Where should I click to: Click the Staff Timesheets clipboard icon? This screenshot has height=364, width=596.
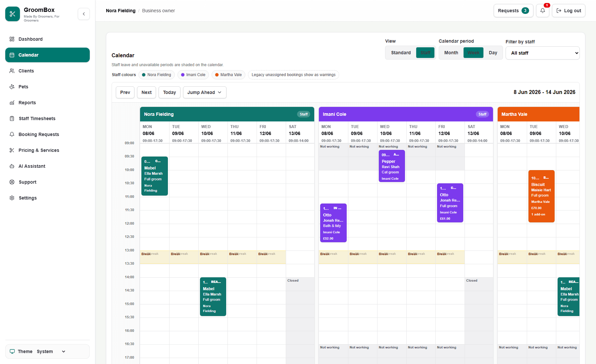(x=12, y=118)
